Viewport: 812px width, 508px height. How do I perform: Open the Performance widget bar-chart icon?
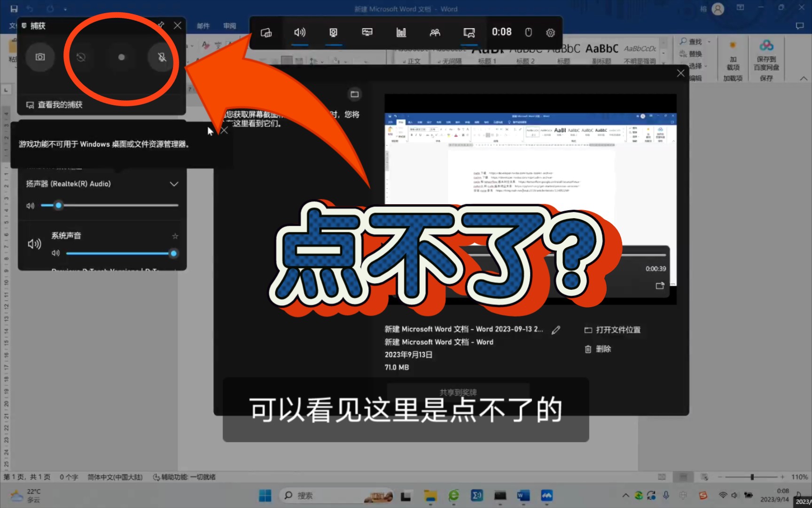[x=401, y=32]
